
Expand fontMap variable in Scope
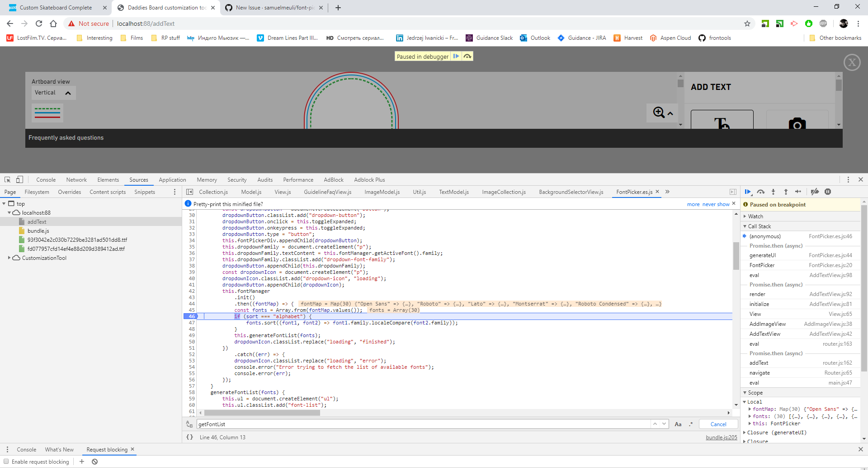point(750,409)
